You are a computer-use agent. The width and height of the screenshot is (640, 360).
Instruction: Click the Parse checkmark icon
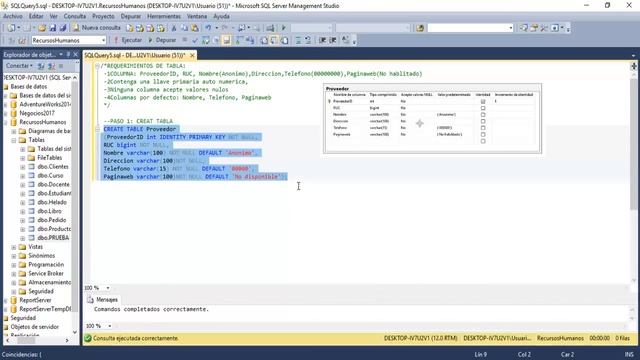pos(195,40)
